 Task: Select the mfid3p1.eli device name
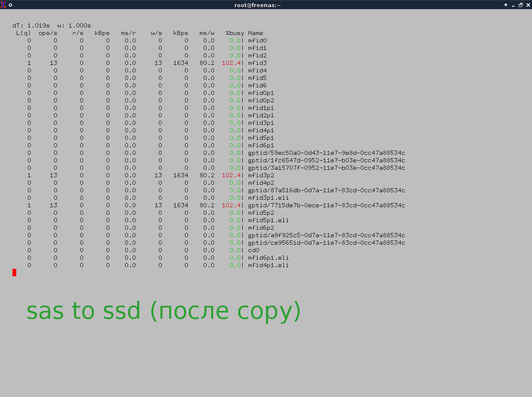click(268, 198)
